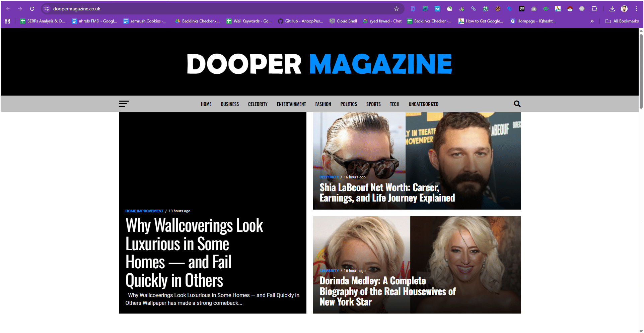The width and height of the screenshot is (644, 333).
Task: Click the HOME IMPROVEMENT category tag
Action: point(144,211)
